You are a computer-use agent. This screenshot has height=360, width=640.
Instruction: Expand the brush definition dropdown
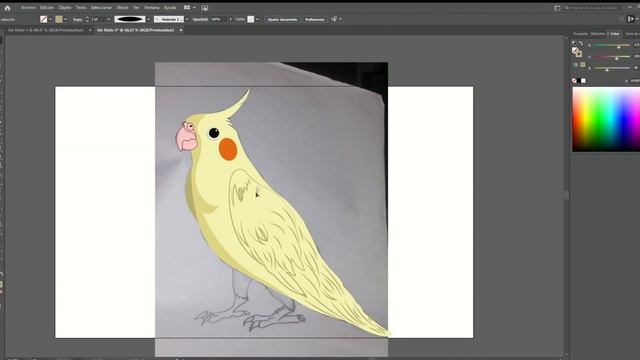[x=187, y=19]
